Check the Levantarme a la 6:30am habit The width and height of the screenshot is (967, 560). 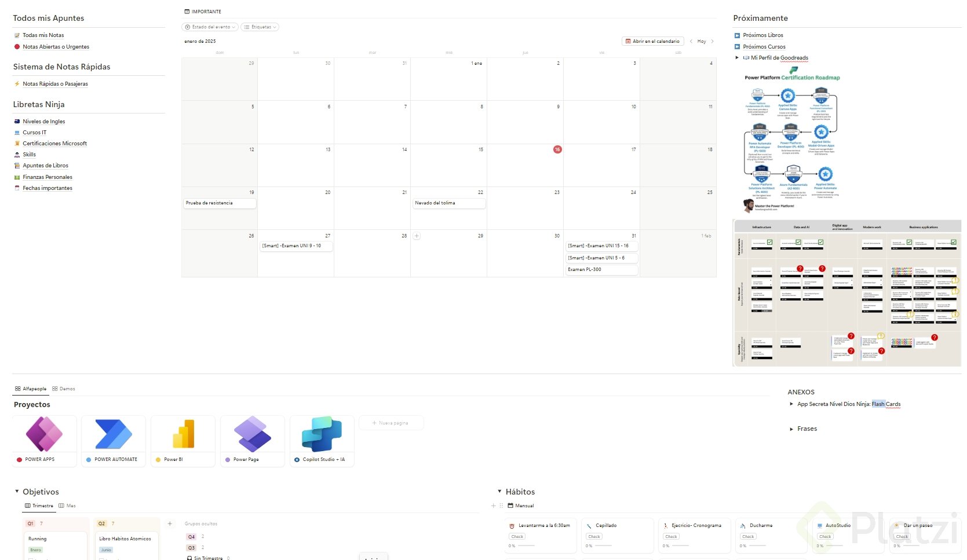pyautogui.click(x=517, y=537)
